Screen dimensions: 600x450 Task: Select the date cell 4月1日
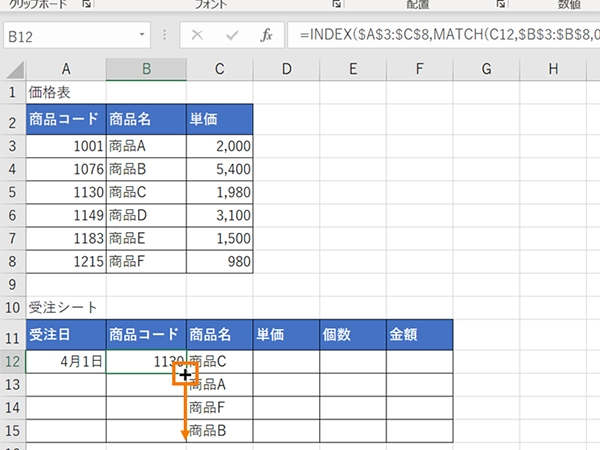coord(66,362)
